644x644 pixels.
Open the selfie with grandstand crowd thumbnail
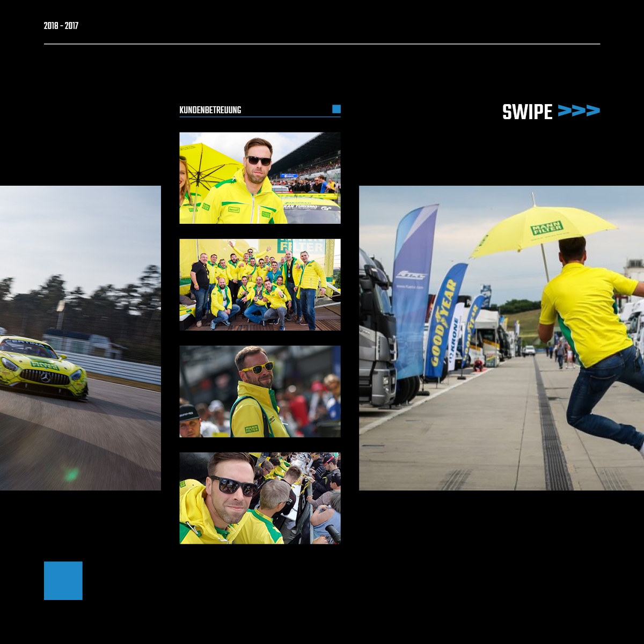pyautogui.click(x=260, y=498)
